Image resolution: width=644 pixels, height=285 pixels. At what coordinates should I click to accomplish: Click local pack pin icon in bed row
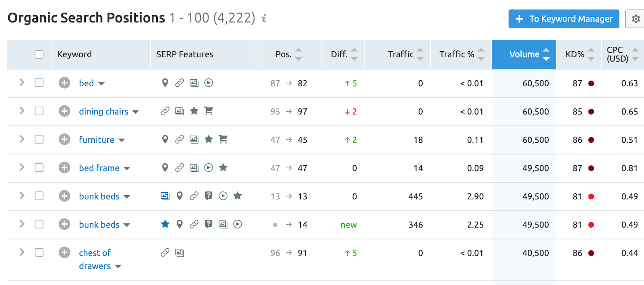pyautogui.click(x=165, y=83)
